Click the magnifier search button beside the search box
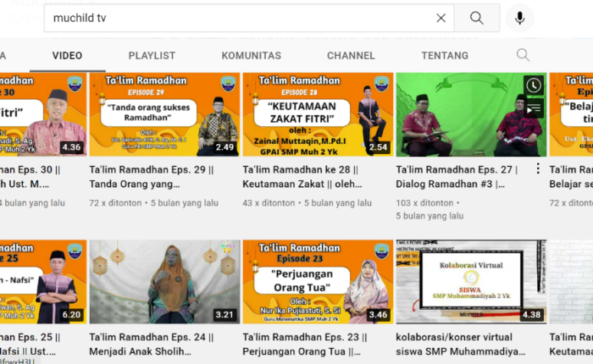Image resolution: width=593 pixels, height=364 pixels. 476,18
